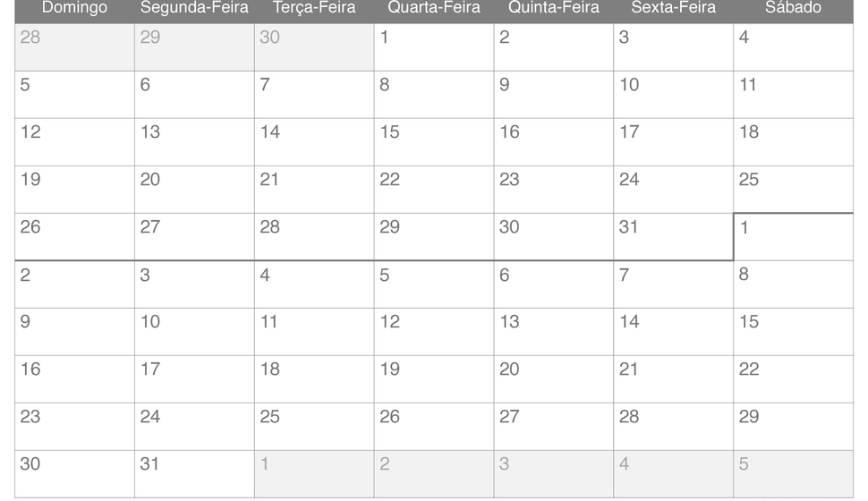Select the Quarta-Feira weekday header

(434, 8)
